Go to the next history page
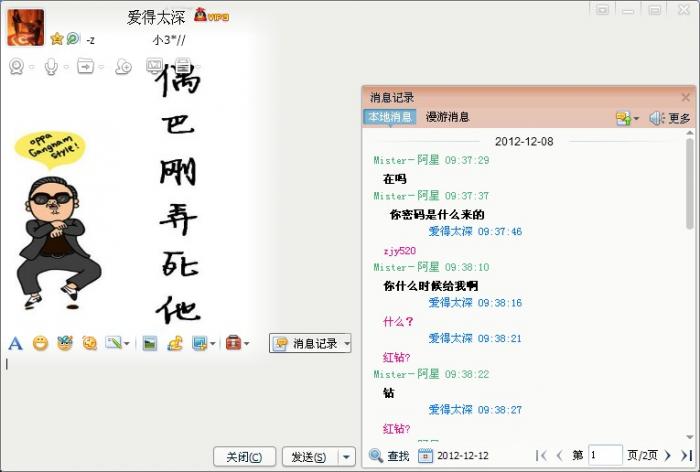The height and width of the screenshot is (472, 700). 667,455
